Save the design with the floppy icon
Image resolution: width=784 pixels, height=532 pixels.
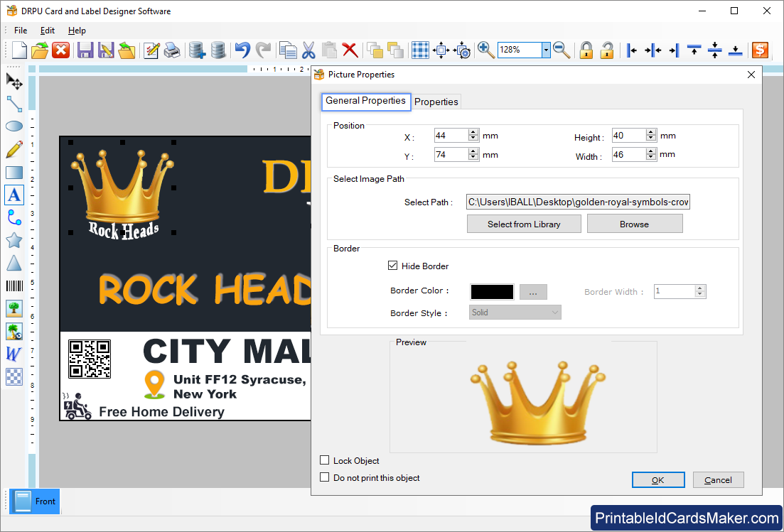(85, 50)
